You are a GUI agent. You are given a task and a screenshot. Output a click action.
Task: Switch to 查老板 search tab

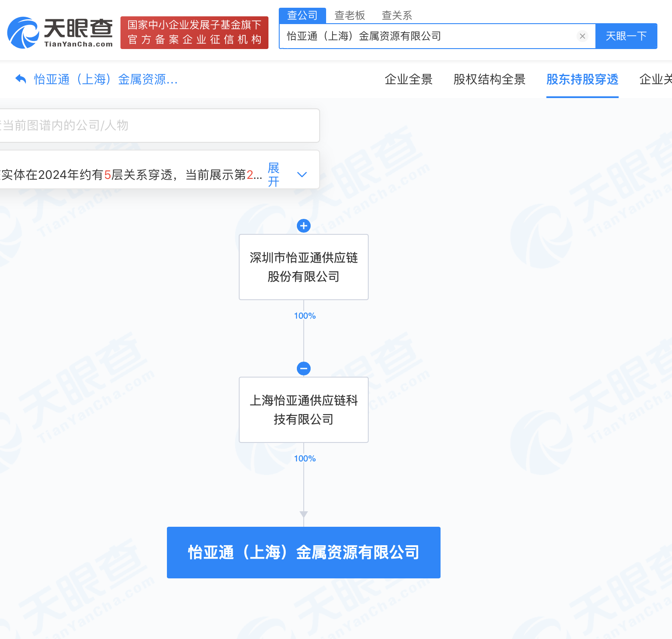coord(349,15)
